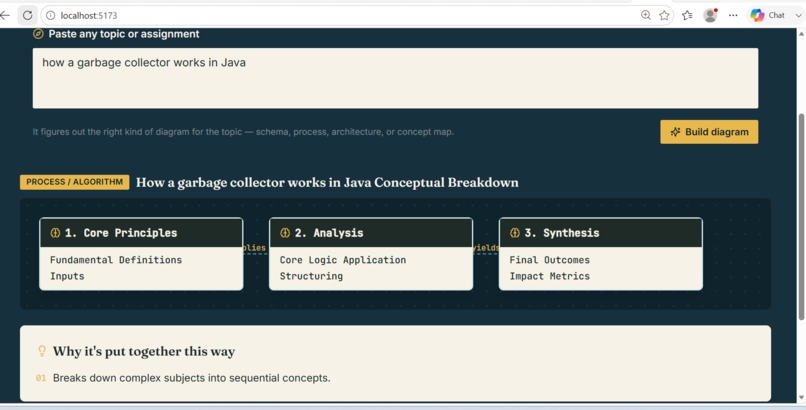Open the Copilot Chat button
Screen dimensions: 806x410
tap(767, 15)
